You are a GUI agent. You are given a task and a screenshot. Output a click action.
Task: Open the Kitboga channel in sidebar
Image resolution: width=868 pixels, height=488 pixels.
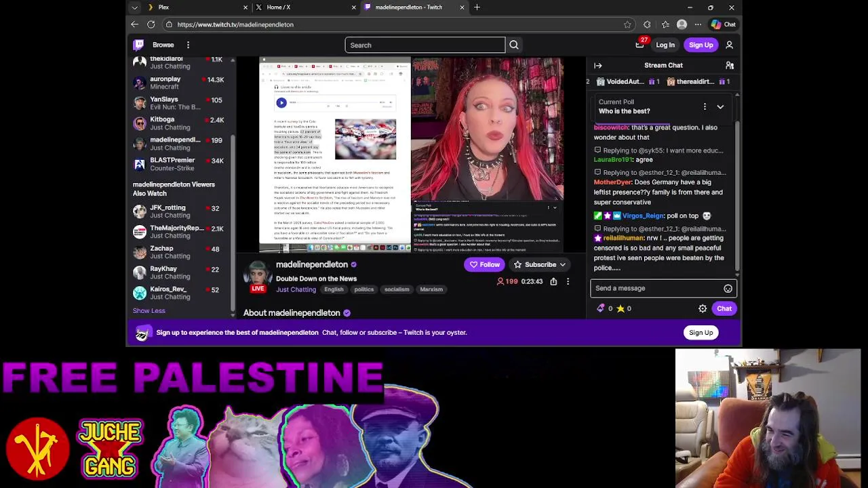(179, 123)
